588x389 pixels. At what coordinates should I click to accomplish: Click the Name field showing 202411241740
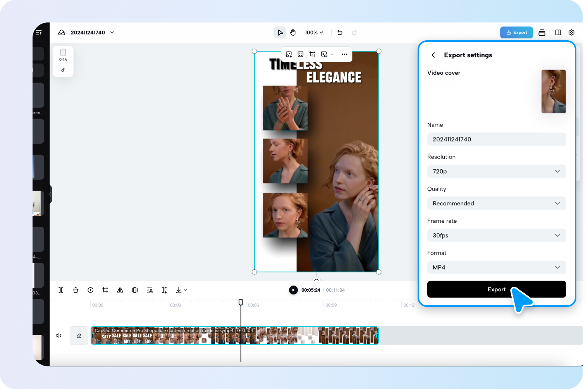(x=497, y=139)
